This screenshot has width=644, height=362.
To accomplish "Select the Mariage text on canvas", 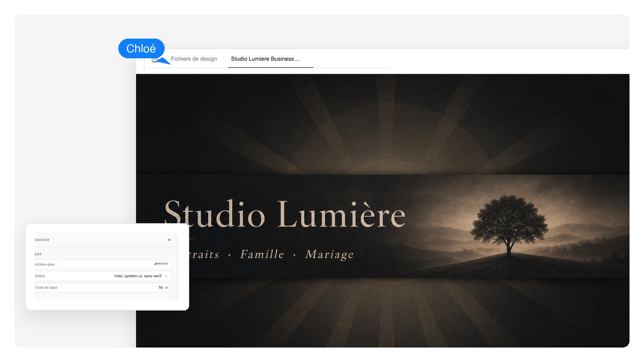I will point(329,254).
